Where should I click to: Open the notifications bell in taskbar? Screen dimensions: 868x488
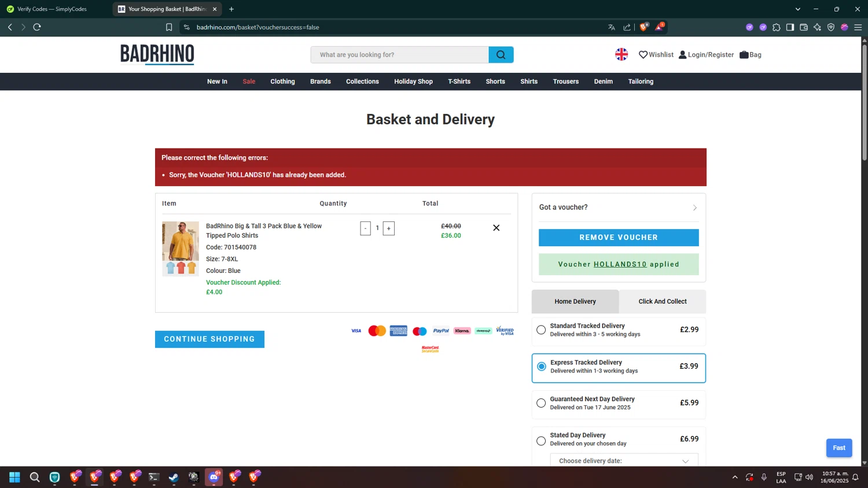pyautogui.click(x=855, y=477)
